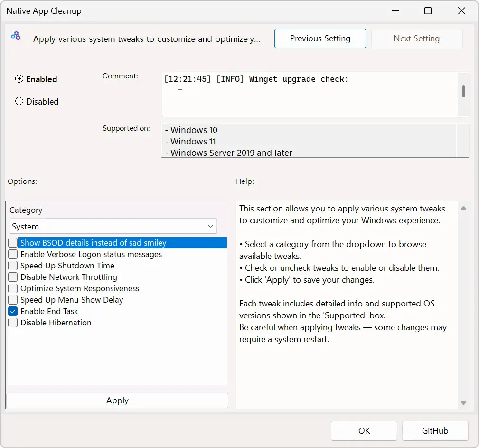Click the 'Native App Cleanup' window title
Screen dimensions: 479x448
point(44,11)
